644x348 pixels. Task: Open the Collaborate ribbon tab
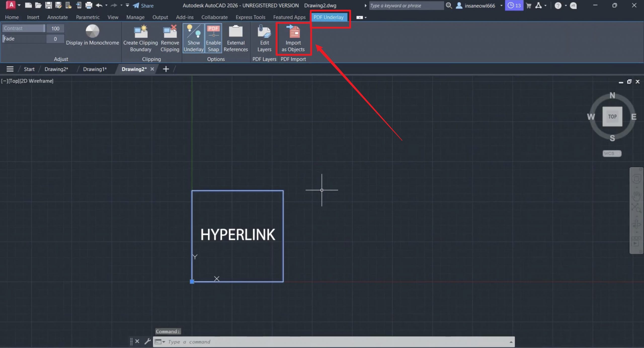214,17
